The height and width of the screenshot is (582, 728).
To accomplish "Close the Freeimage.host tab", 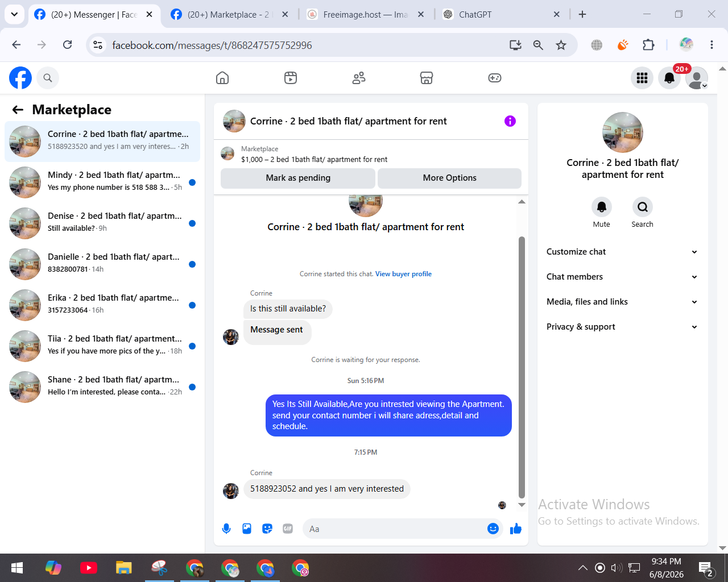I will [x=421, y=14].
